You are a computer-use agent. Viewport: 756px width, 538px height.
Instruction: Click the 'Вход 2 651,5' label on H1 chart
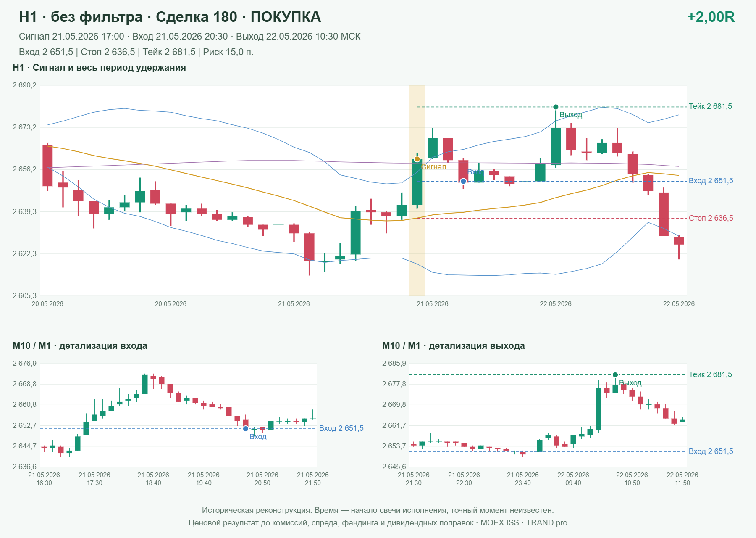(711, 181)
